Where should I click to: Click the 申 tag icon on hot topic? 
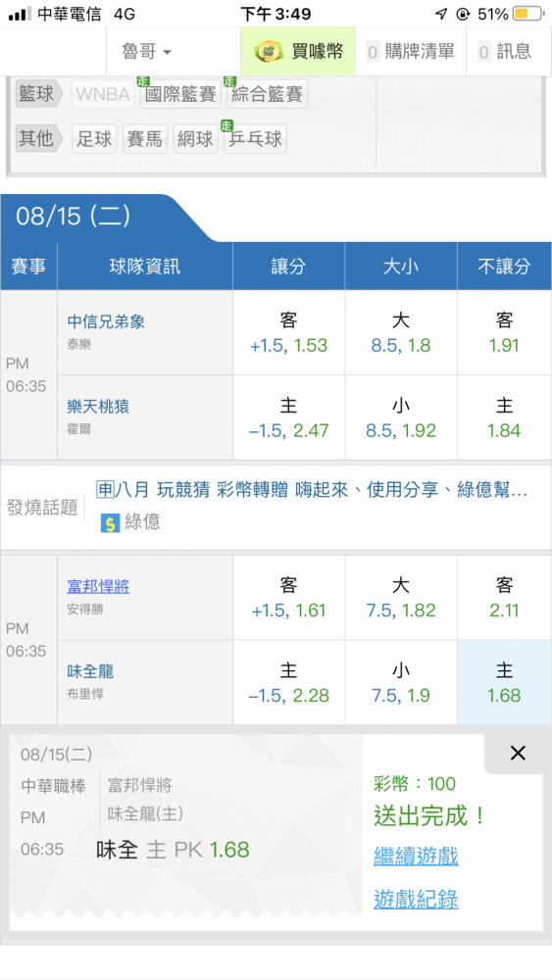(x=104, y=489)
